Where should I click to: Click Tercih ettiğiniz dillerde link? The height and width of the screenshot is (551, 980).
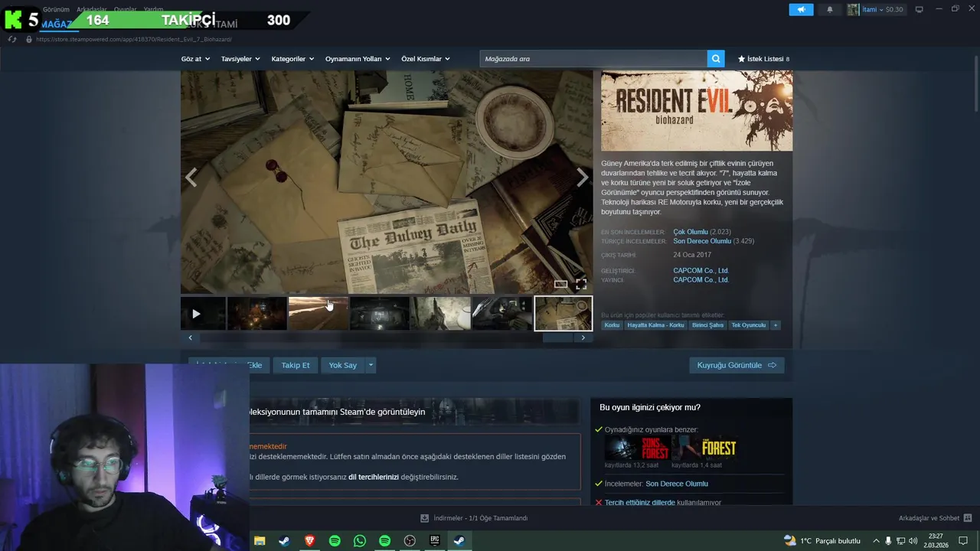pos(640,503)
